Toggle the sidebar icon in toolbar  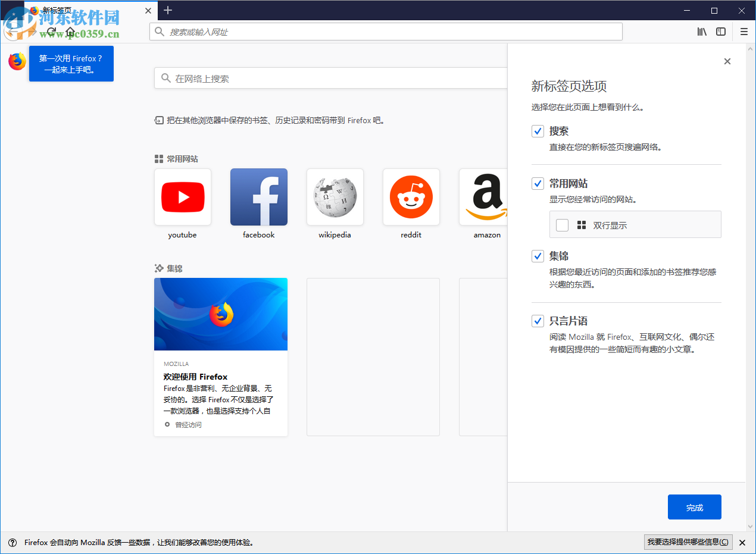pyautogui.click(x=721, y=32)
